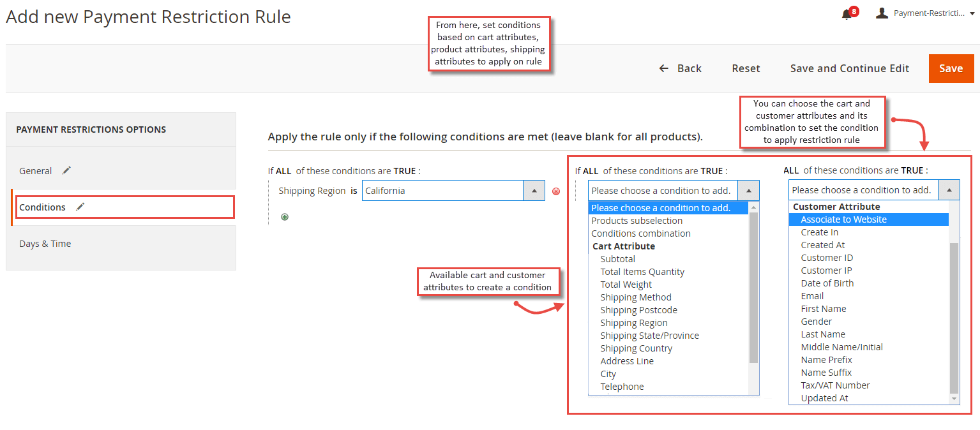
Task: Click Save and Continue Edit
Action: [x=849, y=68]
